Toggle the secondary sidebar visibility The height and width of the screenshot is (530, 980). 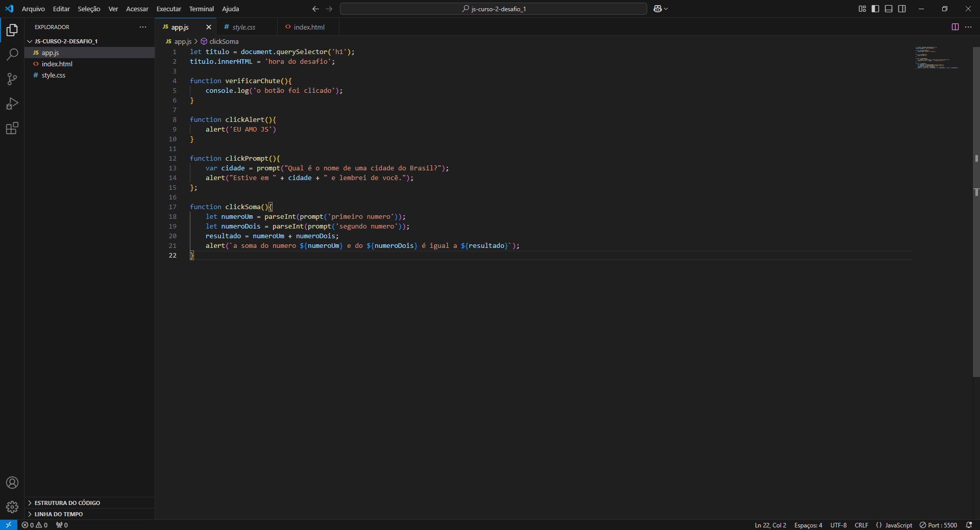(902, 9)
